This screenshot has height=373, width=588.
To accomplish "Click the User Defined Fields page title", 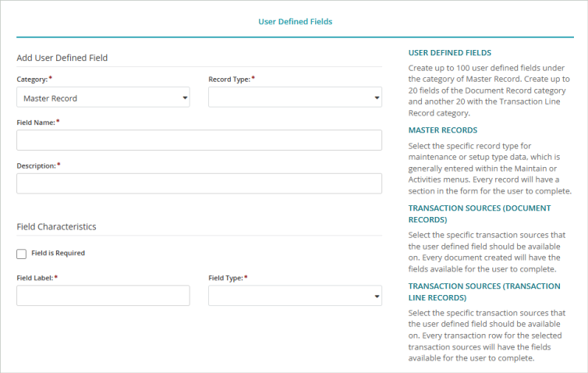I will point(295,22).
